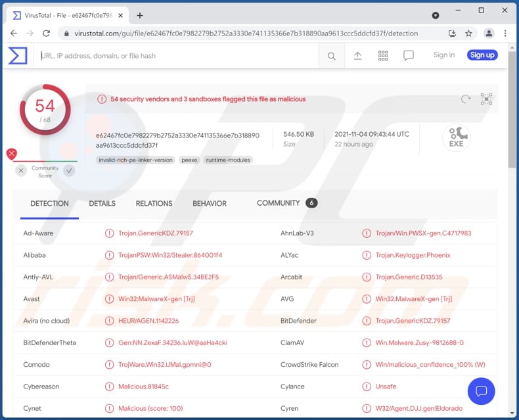This screenshot has width=519, height=420.
Task: Click the file hash text e62467fc0e79...
Action: pyautogui.click(x=177, y=140)
